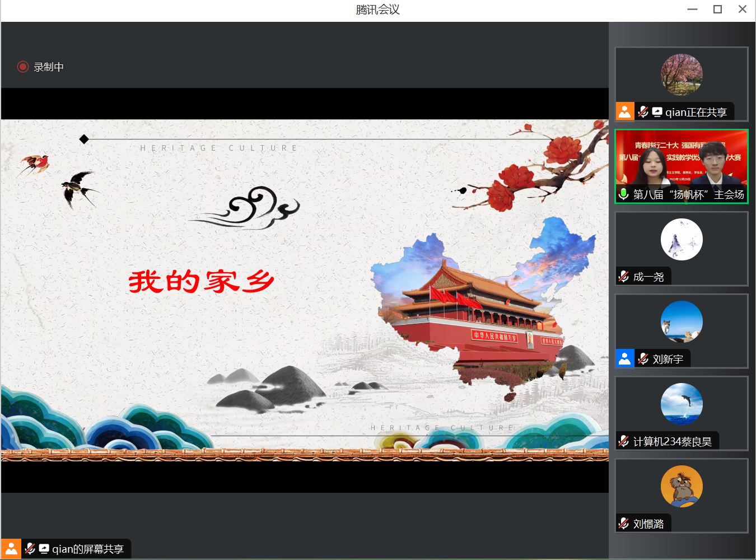Screen dimensions: 756x560
Task: Open 成一尧's participant avatar
Action: click(x=681, y=239)
